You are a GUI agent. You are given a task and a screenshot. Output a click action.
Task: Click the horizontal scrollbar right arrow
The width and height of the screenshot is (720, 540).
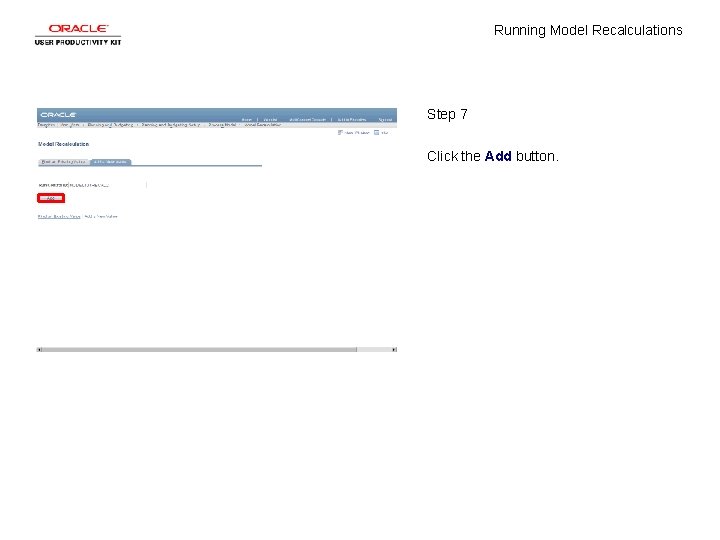[394, 349]
